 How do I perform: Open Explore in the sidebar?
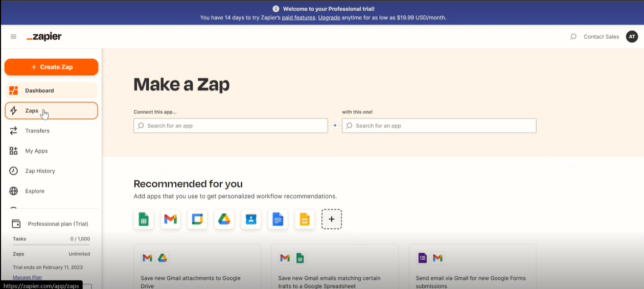coord(51,191)
